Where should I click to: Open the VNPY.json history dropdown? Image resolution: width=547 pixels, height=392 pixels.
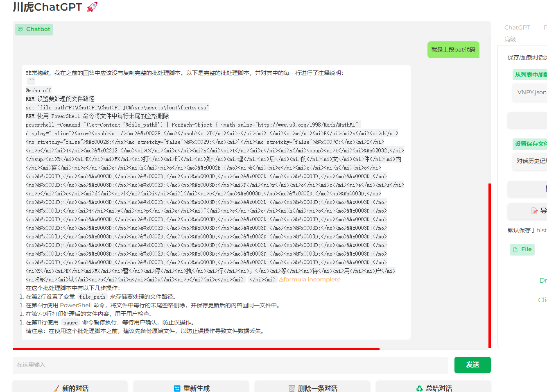529,93
